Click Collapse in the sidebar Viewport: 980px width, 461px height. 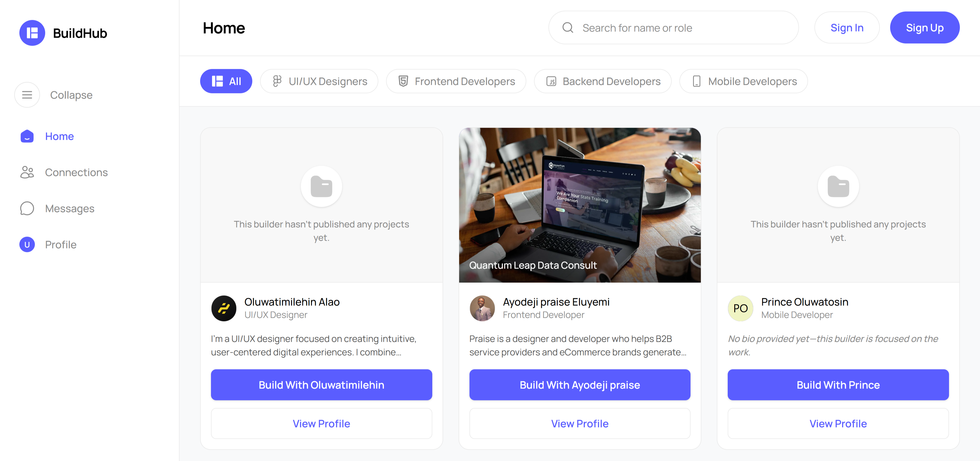click(x=71, y=95)
